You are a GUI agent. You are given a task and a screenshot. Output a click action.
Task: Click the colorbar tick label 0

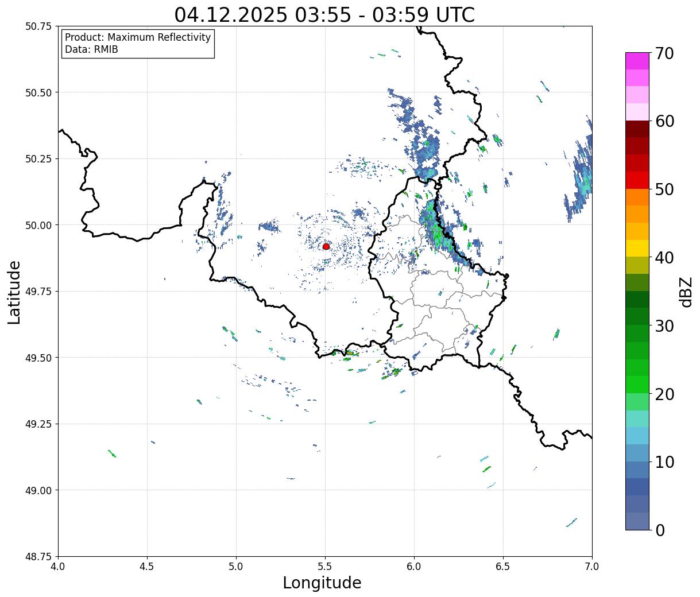click(660, 530)
